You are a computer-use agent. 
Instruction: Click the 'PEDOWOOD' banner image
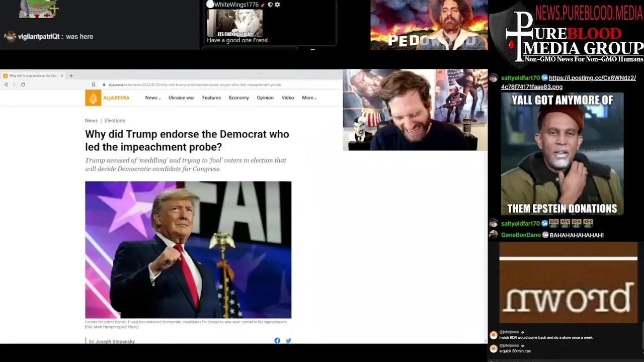pyautogui.click(x=429, y=25)
